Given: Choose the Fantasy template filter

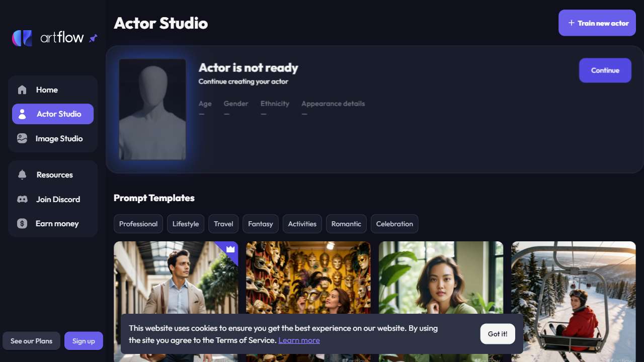Looking at the screenshot, I should pos(260,224).
